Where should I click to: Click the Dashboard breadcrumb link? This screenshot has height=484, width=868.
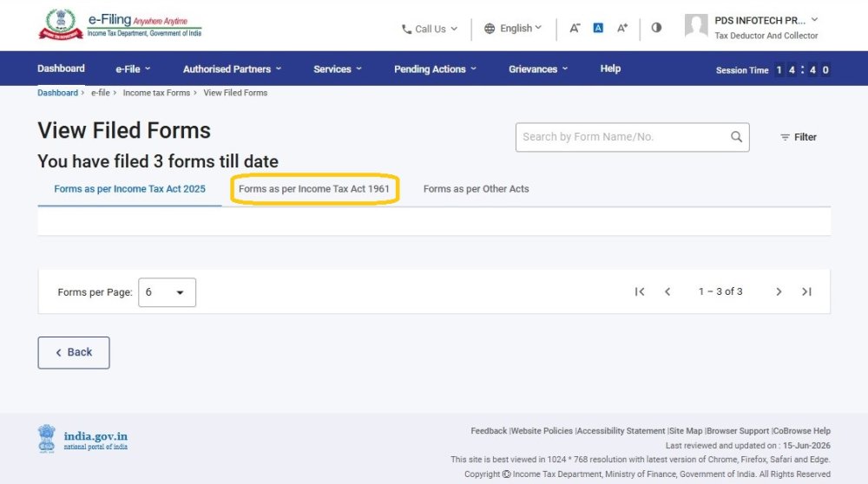pyautogui.click(x=57, y=93)
